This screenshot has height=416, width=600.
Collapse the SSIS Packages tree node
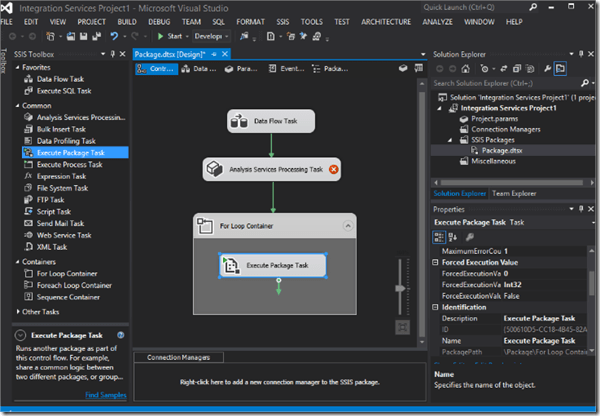pyautogui.click(x=449, y=139)
